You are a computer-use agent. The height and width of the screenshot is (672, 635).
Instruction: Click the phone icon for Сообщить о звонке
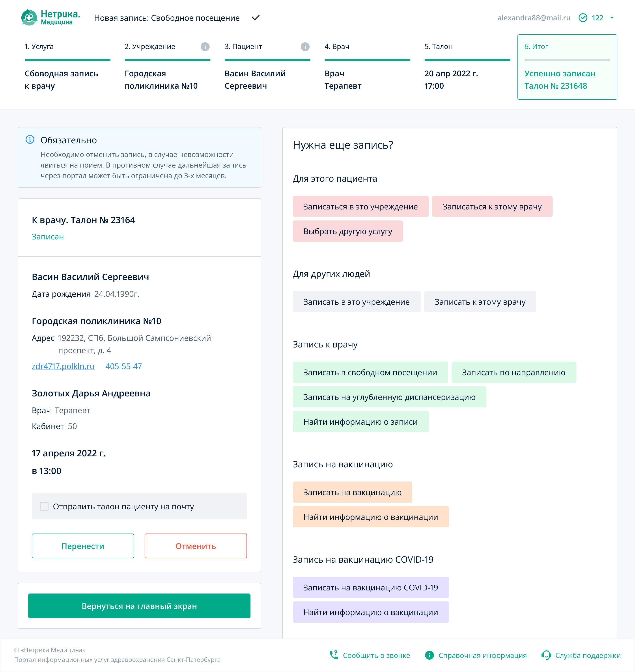coord(334,655)
